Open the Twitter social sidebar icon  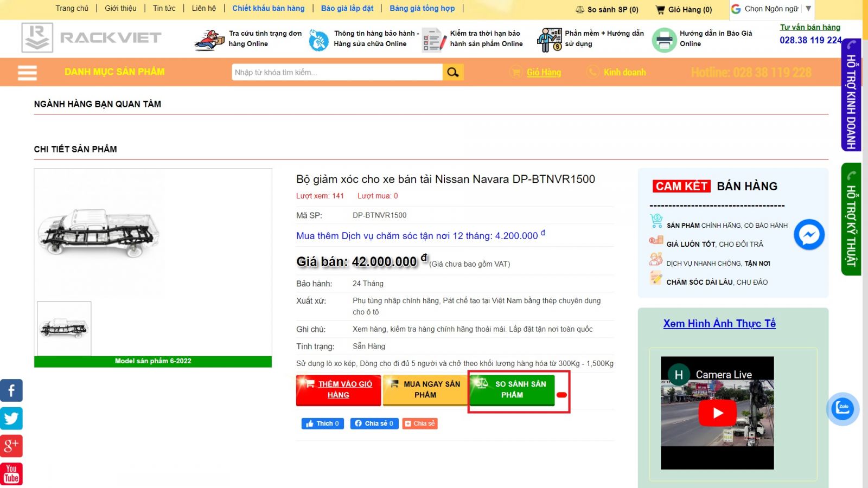[11, 418]
